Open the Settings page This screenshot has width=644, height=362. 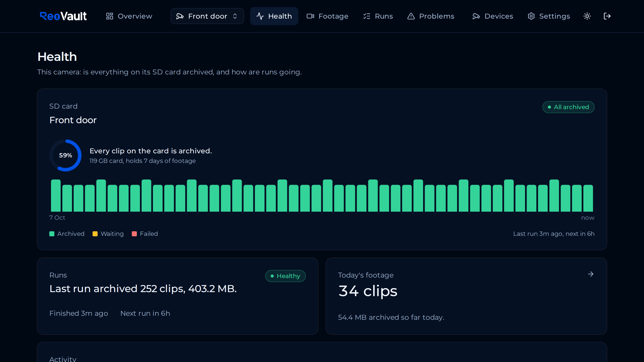tap(549, 16)
